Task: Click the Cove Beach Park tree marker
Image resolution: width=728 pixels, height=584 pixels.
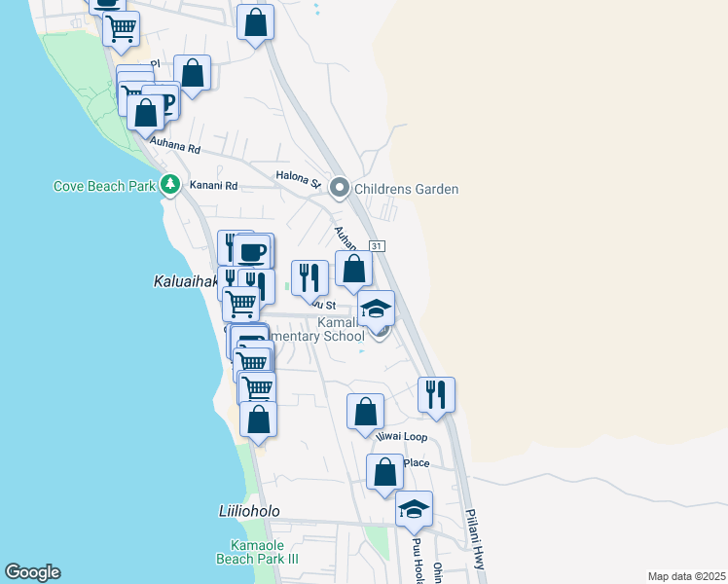Action: 170,184
